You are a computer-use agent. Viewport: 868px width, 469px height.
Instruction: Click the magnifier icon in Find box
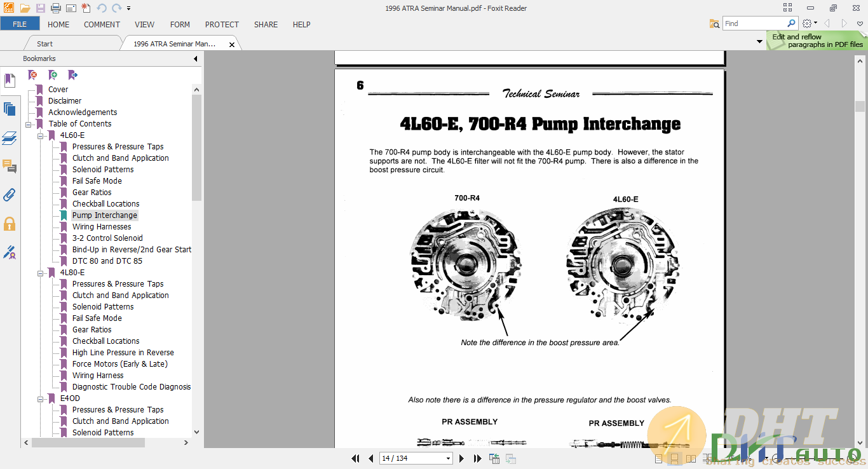pos(792,23)
